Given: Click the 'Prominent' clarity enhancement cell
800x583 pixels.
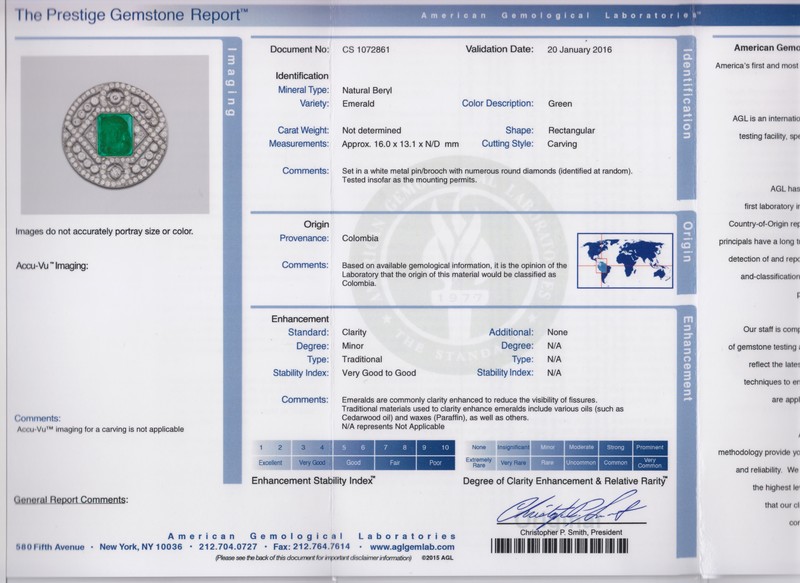Looking at the screenshot, I should [650, 447].
